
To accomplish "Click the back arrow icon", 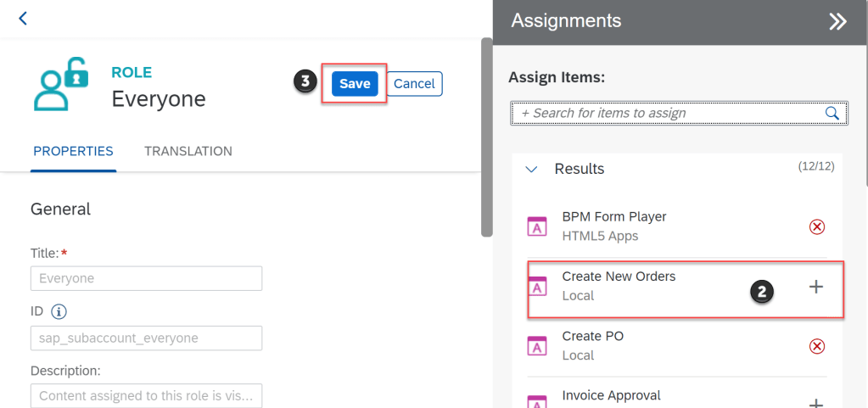I will click(x=23, y=19).
